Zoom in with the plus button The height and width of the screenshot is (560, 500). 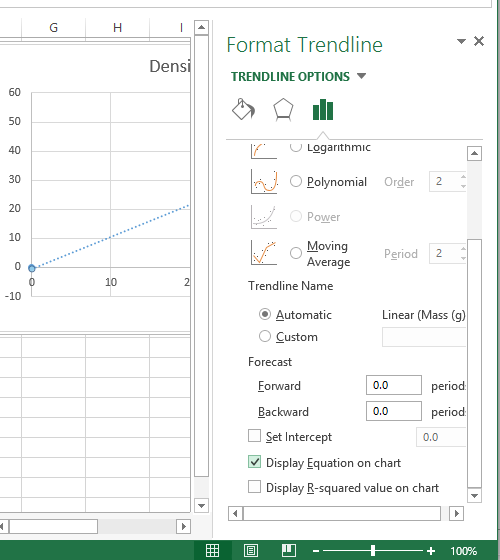point(431,551)
